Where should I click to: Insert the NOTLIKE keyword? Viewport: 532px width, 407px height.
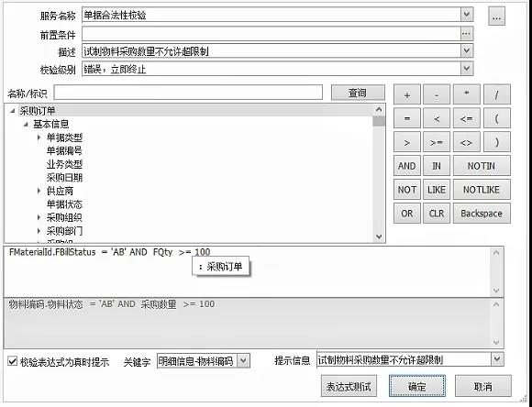coord(482,190)
